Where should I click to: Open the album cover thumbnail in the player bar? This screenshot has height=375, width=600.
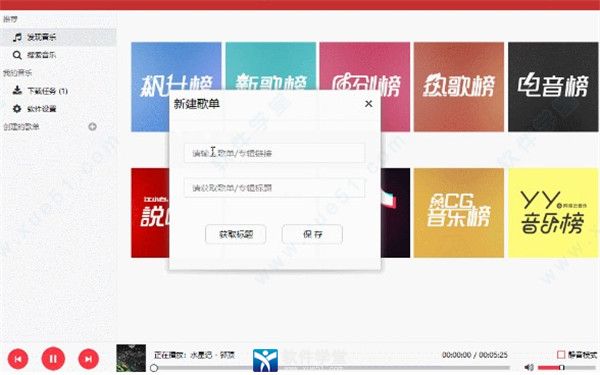(131, 358)
